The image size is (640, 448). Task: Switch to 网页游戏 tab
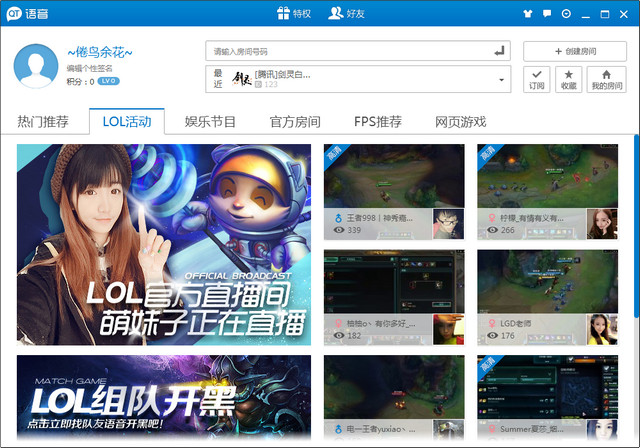click(460, 122)
